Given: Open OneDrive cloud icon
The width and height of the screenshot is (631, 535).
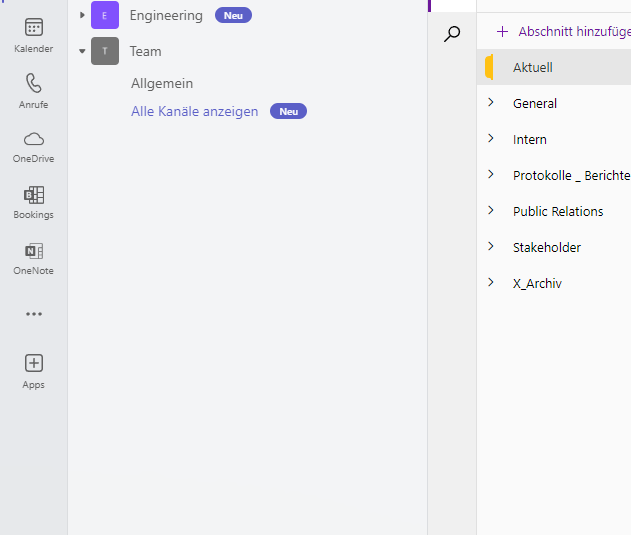Looking at the screenshot, I should 34,144.
